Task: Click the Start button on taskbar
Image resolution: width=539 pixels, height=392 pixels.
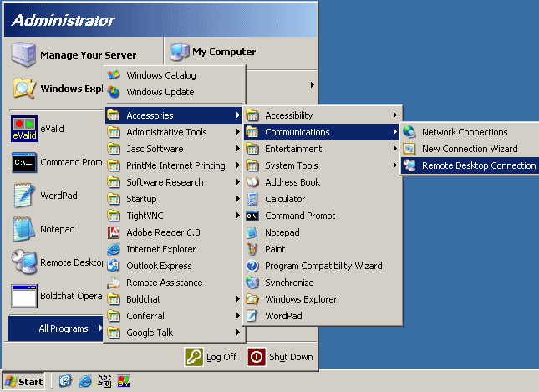Action: pyautogui.click(x=23, y=382)
